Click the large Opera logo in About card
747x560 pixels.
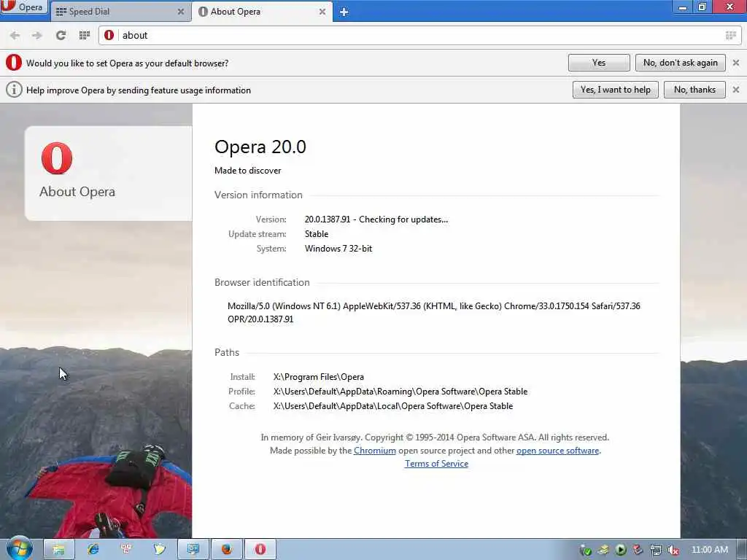coord(57,158)
